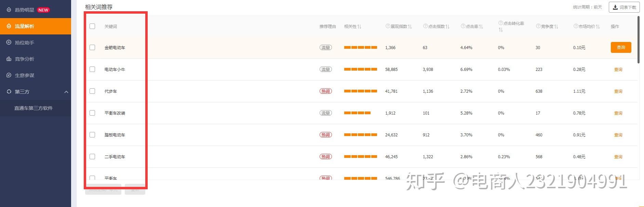The image size is (644, 207).
Task: Click the 抢位助手 sidebar icon
Action: (9, 43)
